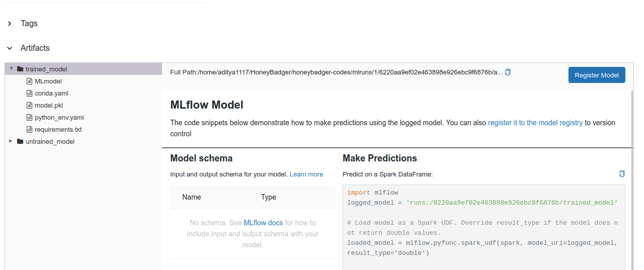Click the Tags section title
The height and width of the screenshot is (270, 644).
point(29,24)
